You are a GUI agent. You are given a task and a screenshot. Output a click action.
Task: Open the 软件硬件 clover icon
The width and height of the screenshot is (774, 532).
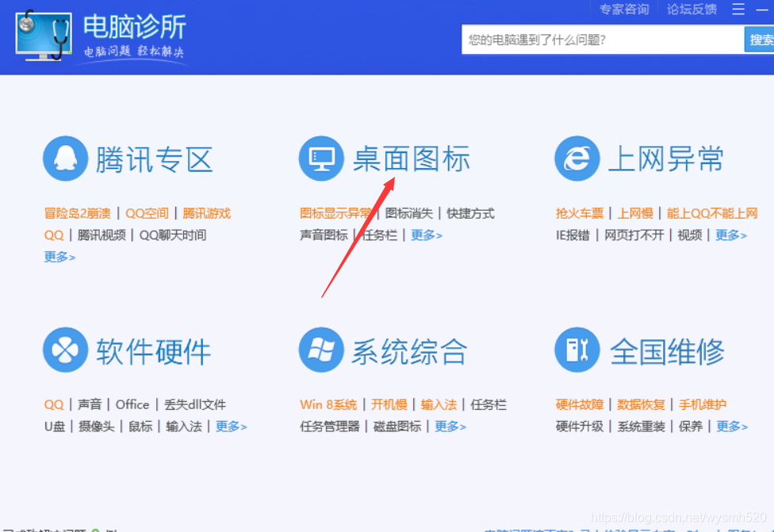tap(66, 350)
